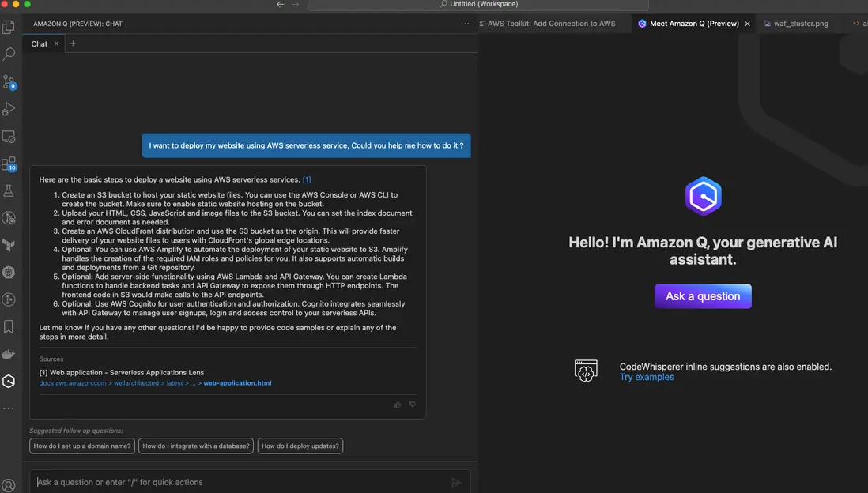Screen dimensions: 868x493
Task: Open the Accounts menu icon
Action: coord(9,486)
